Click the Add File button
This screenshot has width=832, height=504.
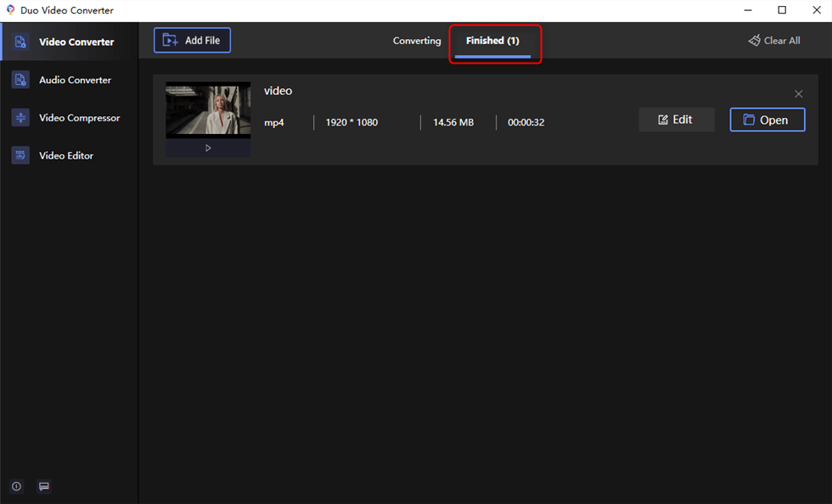192,41
